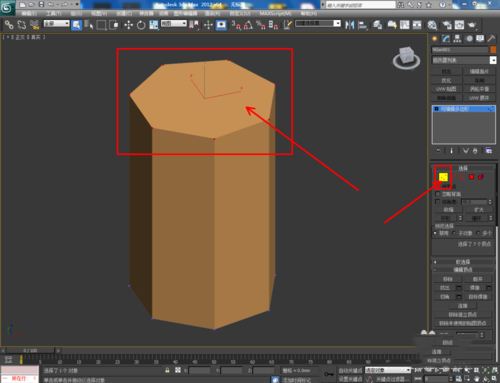Click the Pin Stack icon

tap(438, 151)
